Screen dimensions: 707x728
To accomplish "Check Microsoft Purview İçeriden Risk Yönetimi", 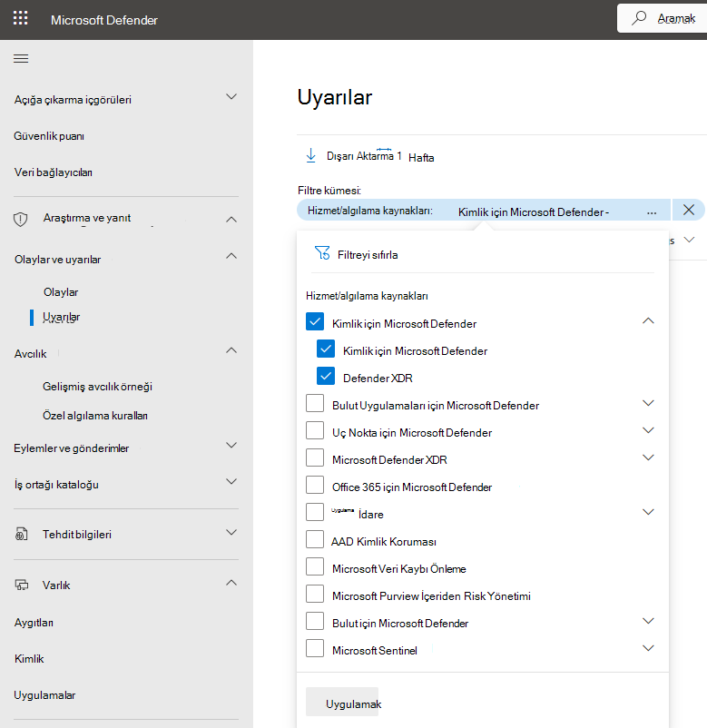I will point(315,594).
